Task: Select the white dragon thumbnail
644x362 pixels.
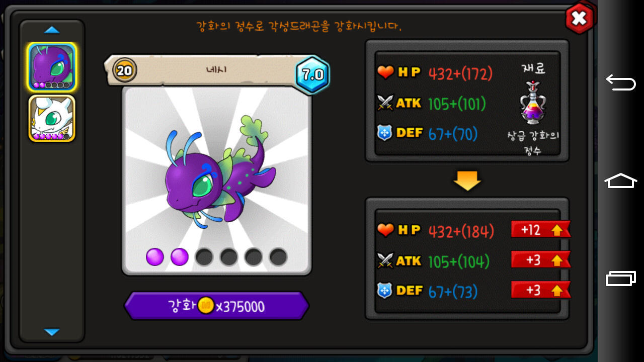Action: coord(52,118)
